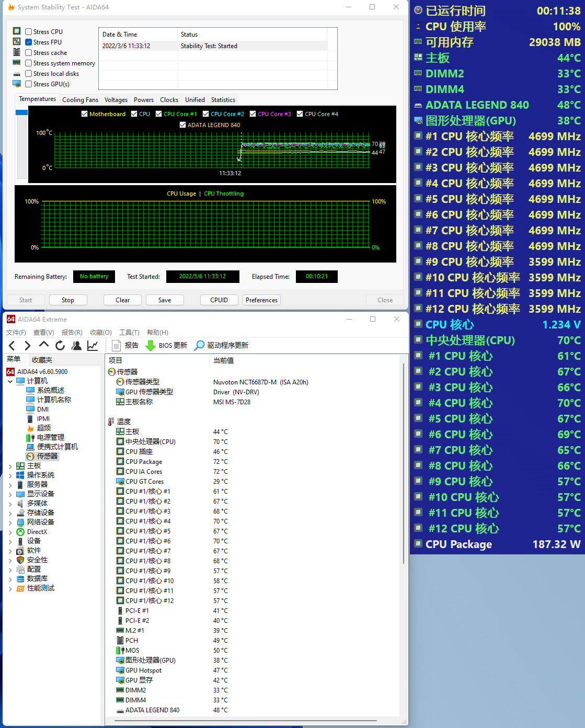Collapse the 计算机 tree node
Viewport: 585px width, 728px height.
[x=10, y=381]
